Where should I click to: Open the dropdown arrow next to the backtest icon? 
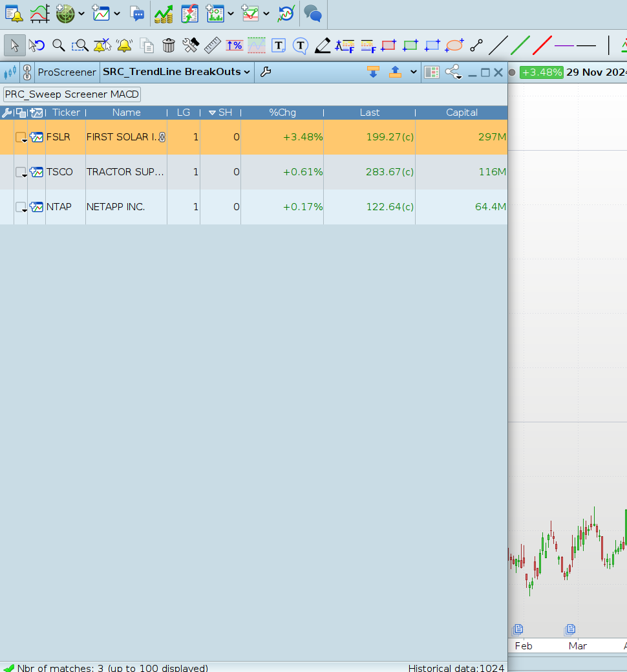point(266,14)
